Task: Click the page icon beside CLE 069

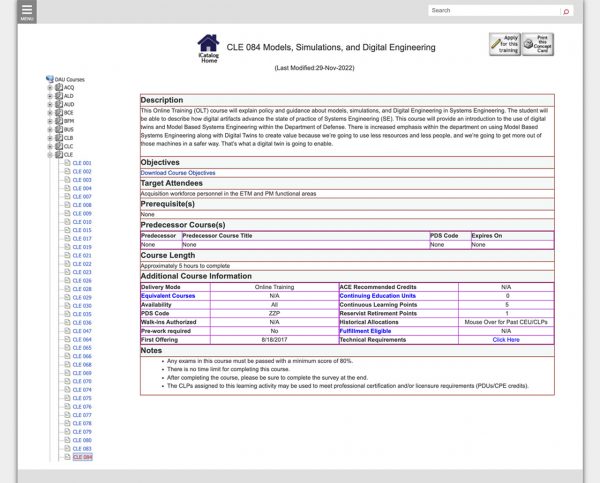Action: (x=67, y=373)
